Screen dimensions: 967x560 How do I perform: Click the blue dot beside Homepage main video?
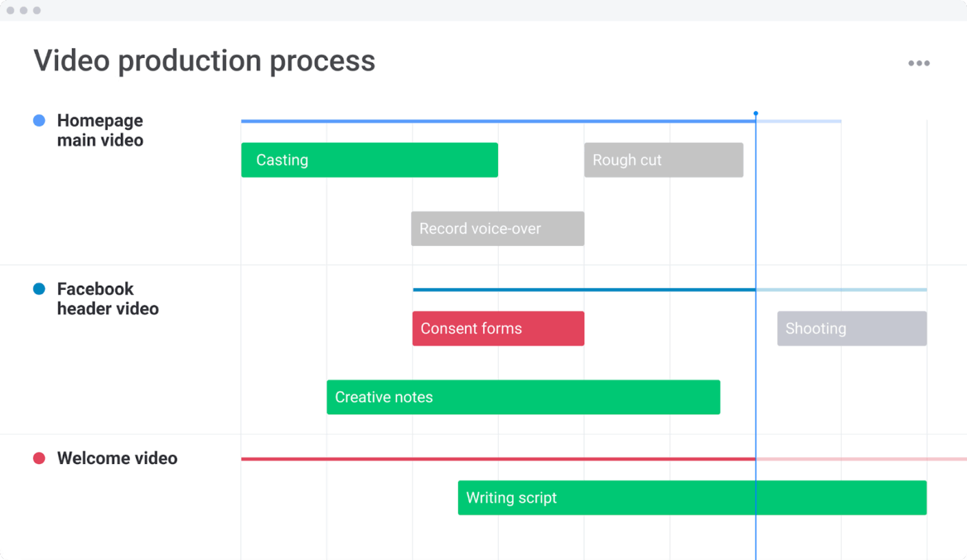pos(38,120)
